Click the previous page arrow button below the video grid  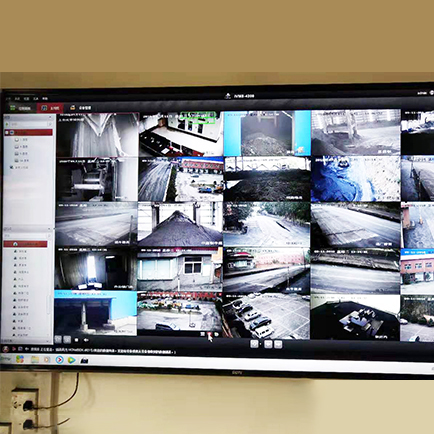268,344
